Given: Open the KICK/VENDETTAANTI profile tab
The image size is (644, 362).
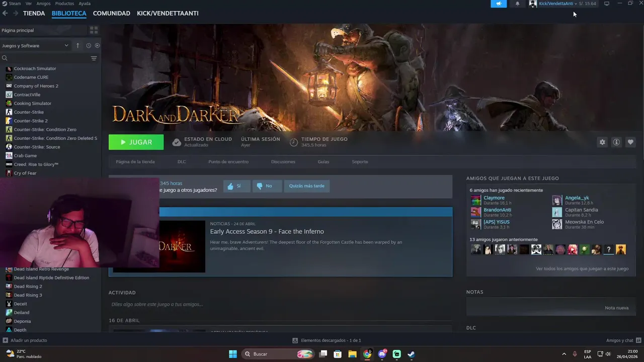Looking at the screenshot, I should (168, 13).
